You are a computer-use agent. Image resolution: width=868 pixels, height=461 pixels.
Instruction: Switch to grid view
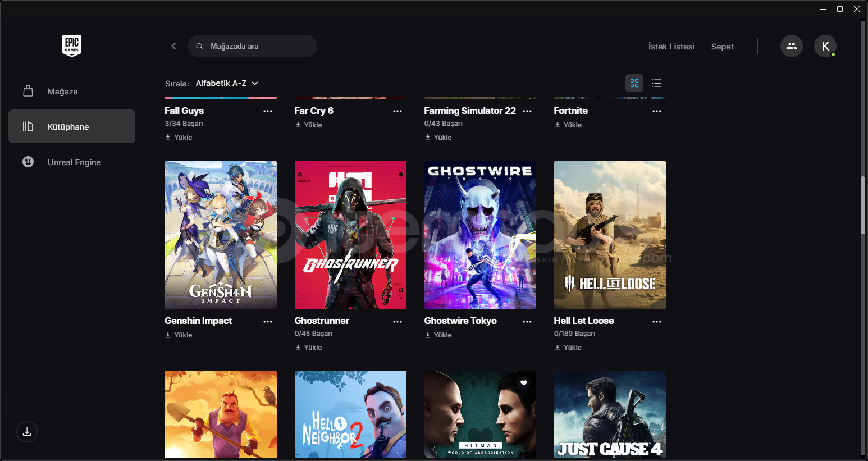click(634, 83)
